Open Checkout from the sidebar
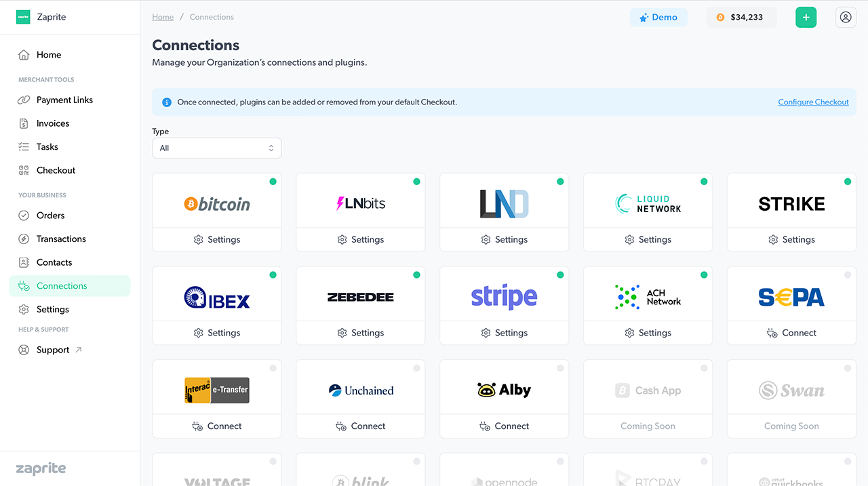 pos(69,170)
